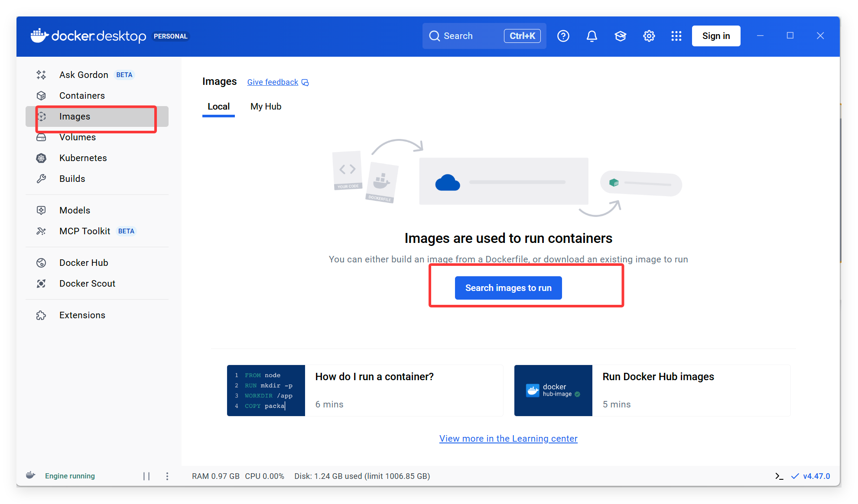Click the Docker Scout sidebar icon
858x504 pixels.
tap(41, 284)
